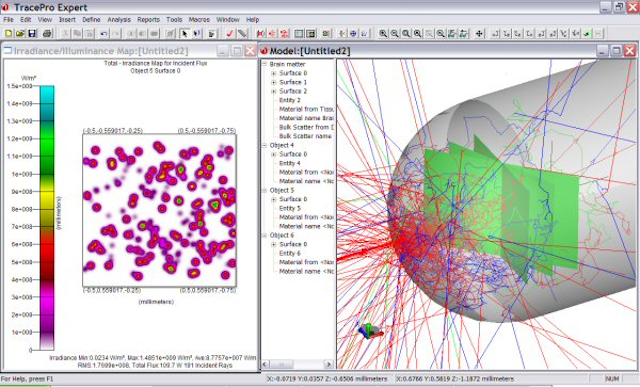Click the irradiance color scale bar
The image size is (640, 387).
pos(47,218)
